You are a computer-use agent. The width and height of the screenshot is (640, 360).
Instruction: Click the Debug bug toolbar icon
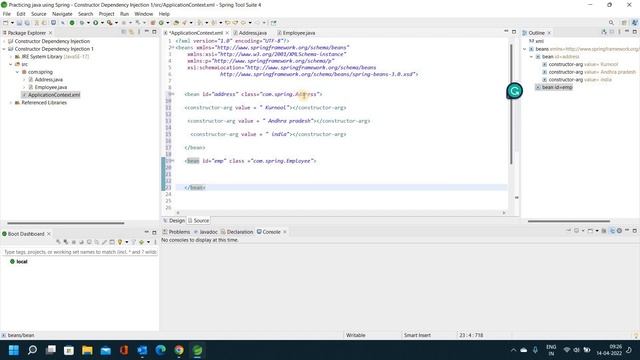(x=82, y=23)
